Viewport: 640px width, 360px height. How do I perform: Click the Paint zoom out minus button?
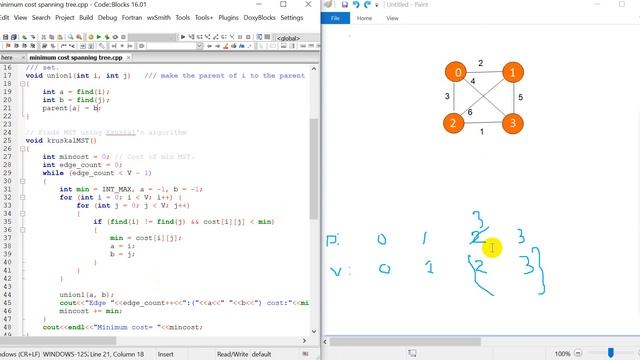[578, 353]
